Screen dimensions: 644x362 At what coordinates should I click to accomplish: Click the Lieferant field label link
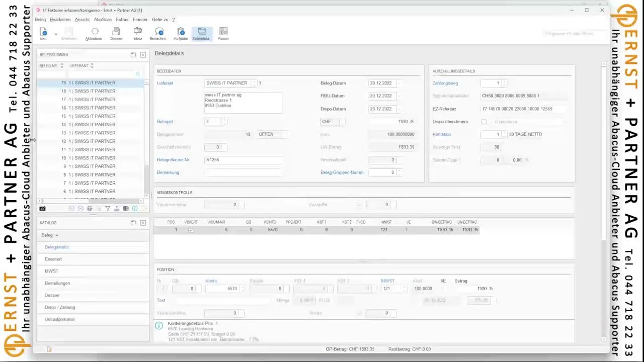[x=165, y=83]
